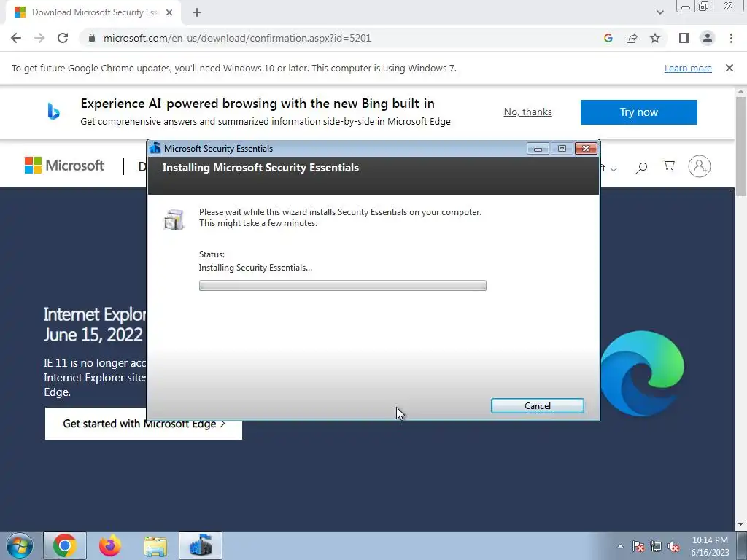The width and height of the screenshot is (747, 560).
Task: Open Chrome side panel
Action: [x=684, y=38]
